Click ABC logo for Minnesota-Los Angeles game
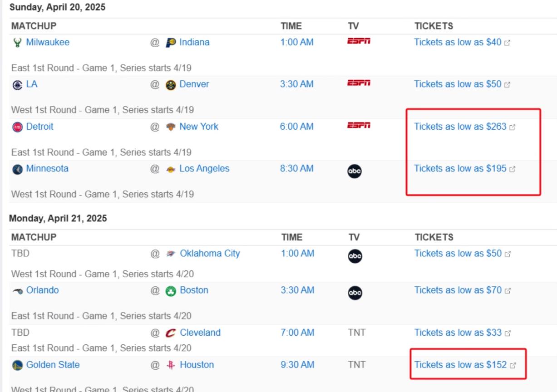 (x=355, y=171)
